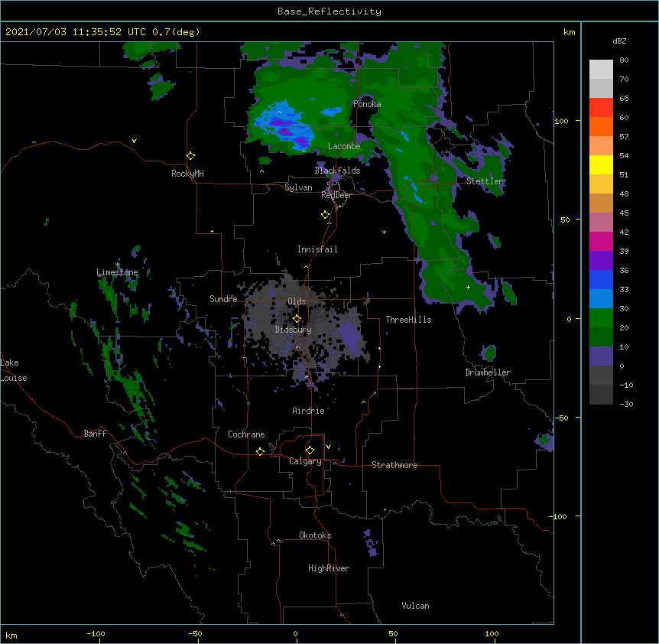Click the ThreeHills map label
This screenshot has height=644, width=659.
click(x=408, y=320)
